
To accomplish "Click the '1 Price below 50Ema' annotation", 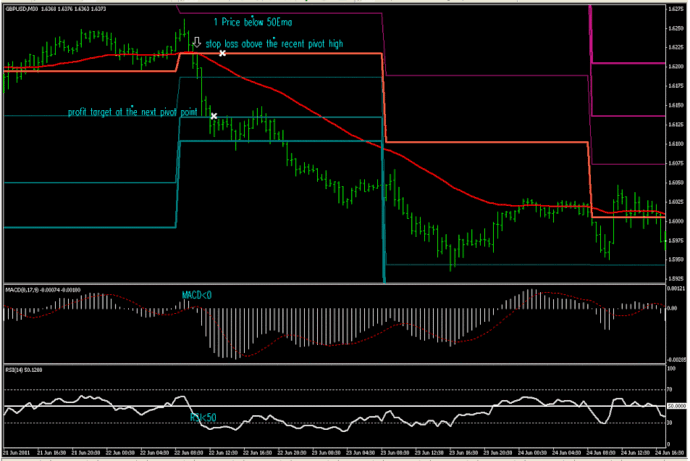I will click(253, 22).
